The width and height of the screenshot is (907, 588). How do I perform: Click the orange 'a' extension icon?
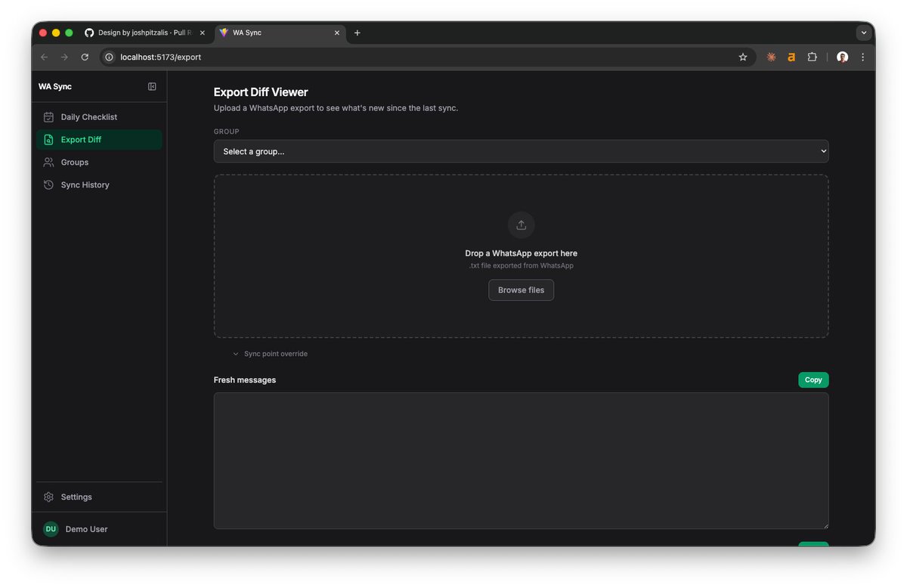click(x=791, y=57)
